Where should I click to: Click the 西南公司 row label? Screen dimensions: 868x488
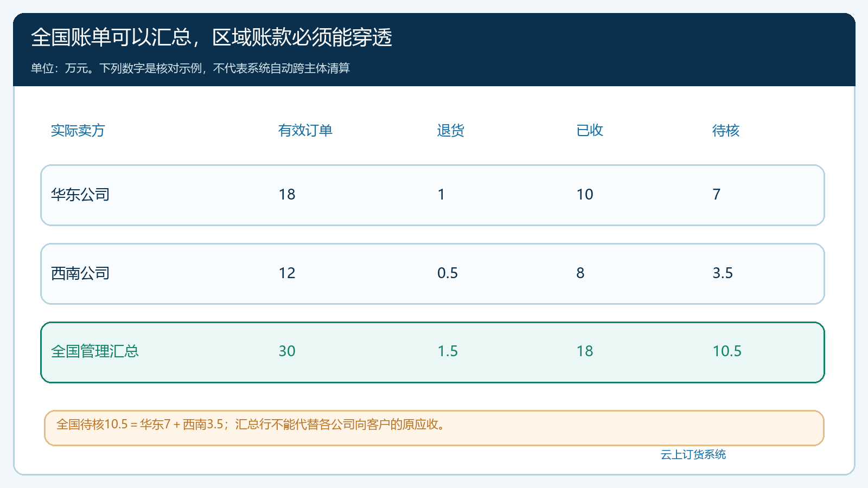tap(80, 273)
